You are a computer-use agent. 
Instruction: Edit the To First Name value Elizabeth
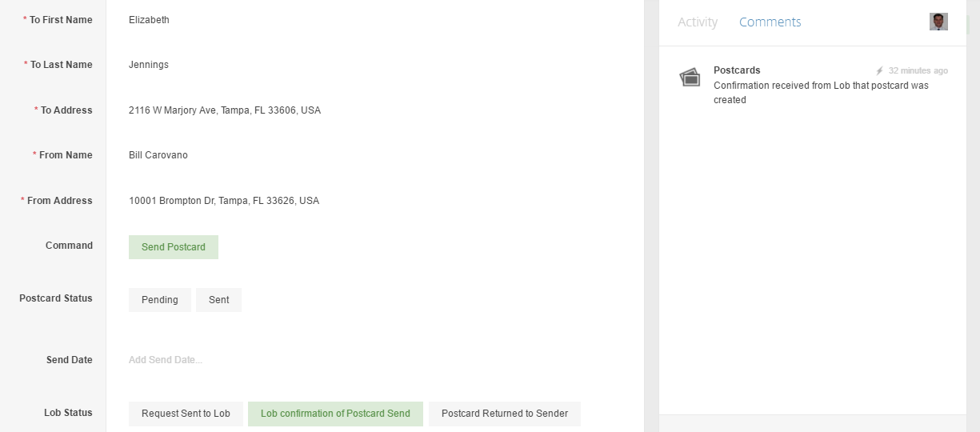[x=150, y=20]
